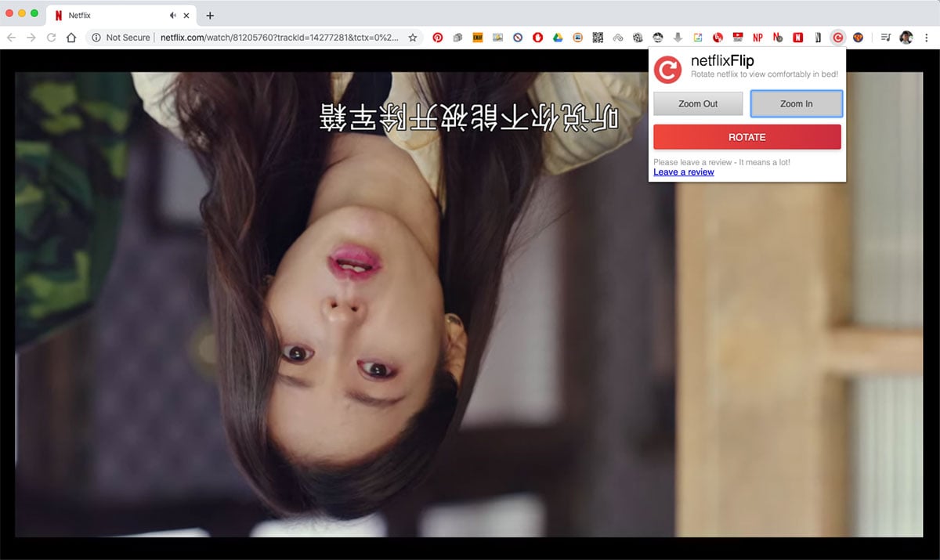Click the N with cursor extension icon

pos(778,37)
